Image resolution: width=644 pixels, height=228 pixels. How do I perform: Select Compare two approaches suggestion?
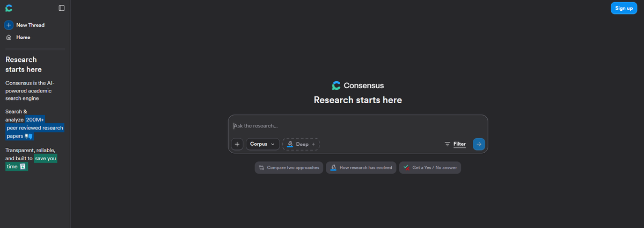pyautogui.click(x=289, y=168)
